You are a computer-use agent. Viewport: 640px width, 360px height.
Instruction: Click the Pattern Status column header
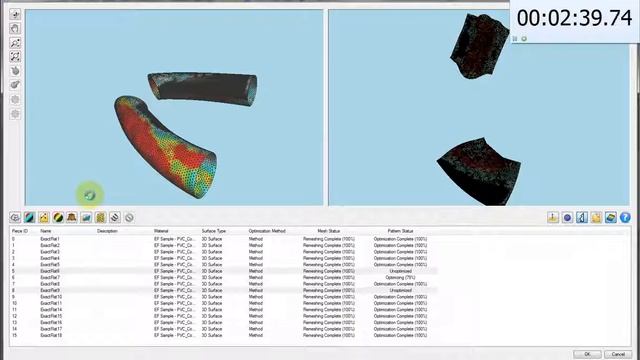click(x=400, y=231)
